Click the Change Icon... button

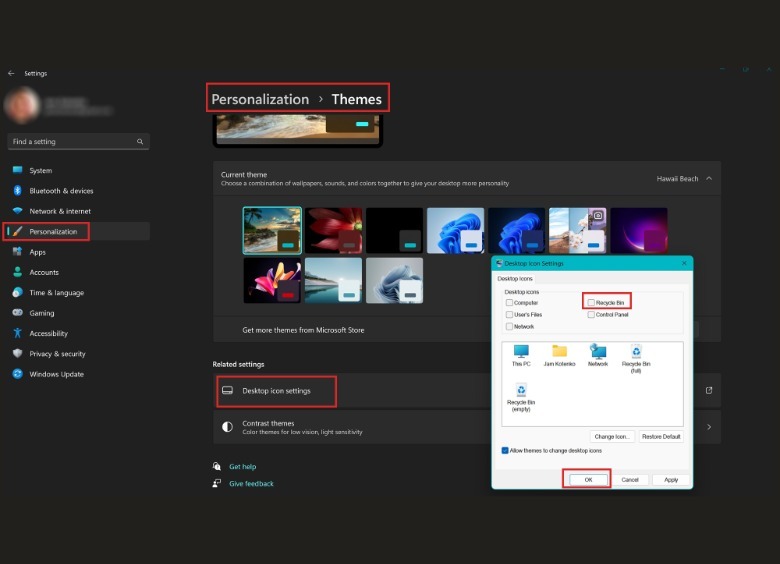pyautogui.click(x=611, y=437)
